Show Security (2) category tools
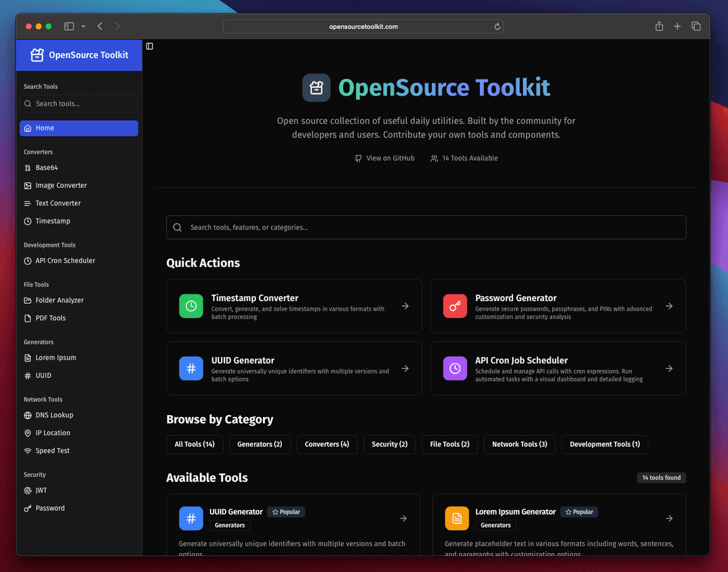Viewport: 728px width, 572px height. click(390, 444)
